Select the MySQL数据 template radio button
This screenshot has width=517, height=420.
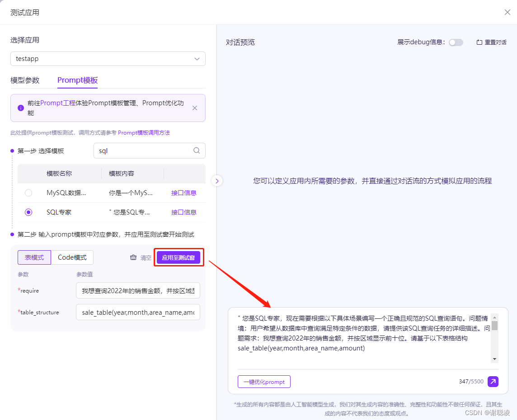28,192
